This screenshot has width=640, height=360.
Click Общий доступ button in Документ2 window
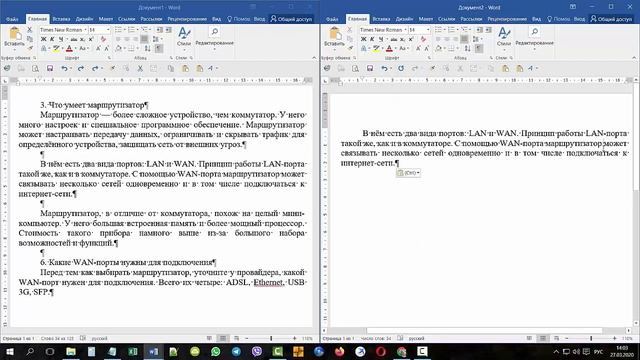click(611, 19)
